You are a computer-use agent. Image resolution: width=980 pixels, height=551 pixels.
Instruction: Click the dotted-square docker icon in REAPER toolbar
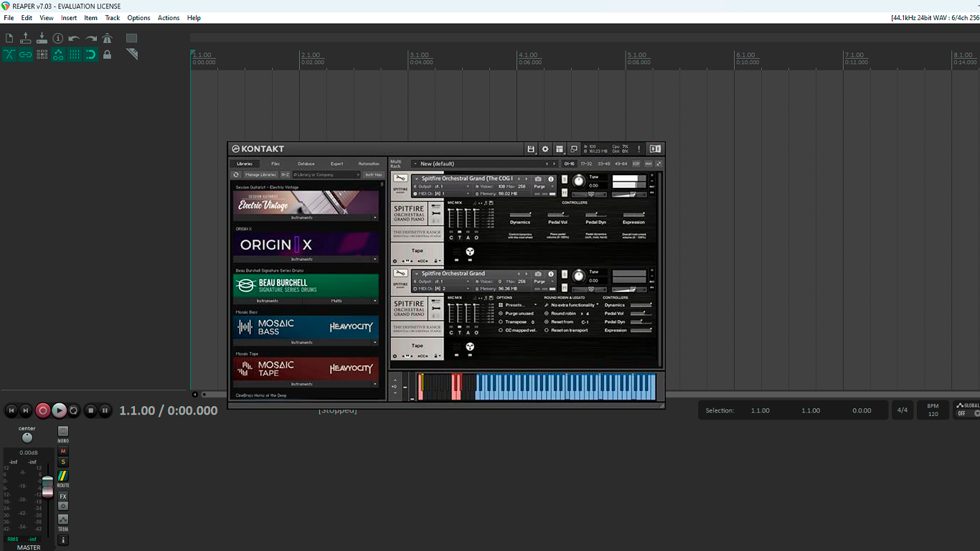132,38
